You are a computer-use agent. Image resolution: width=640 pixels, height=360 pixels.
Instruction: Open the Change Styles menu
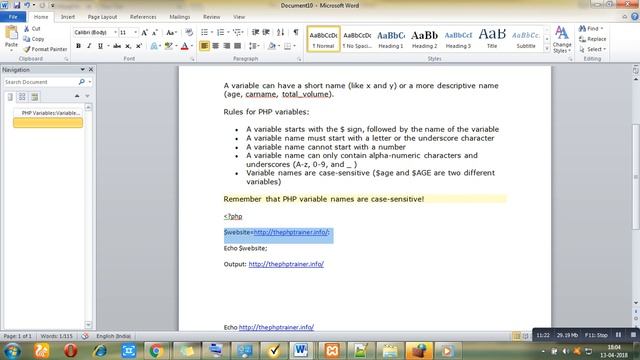tap(562, 40)
